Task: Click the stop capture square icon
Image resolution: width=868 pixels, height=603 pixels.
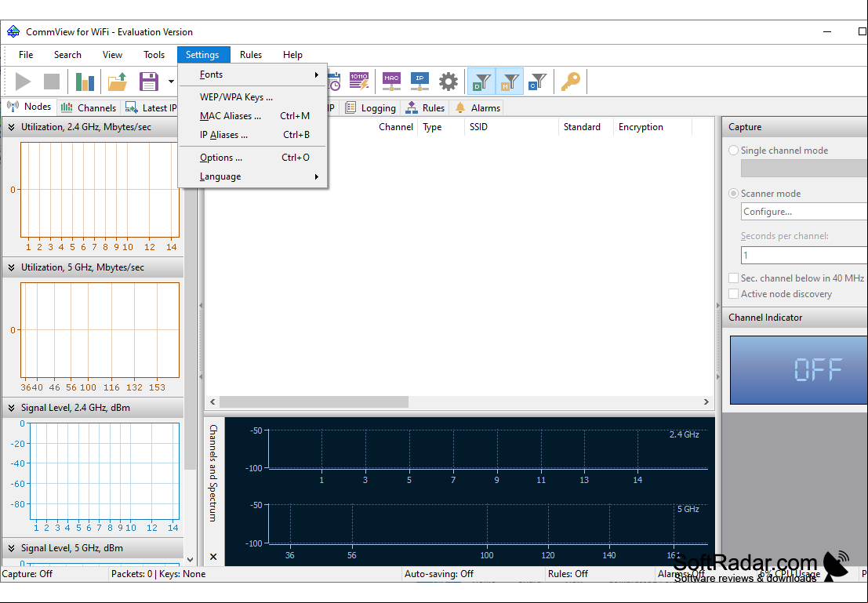Action: click(52, 82)
